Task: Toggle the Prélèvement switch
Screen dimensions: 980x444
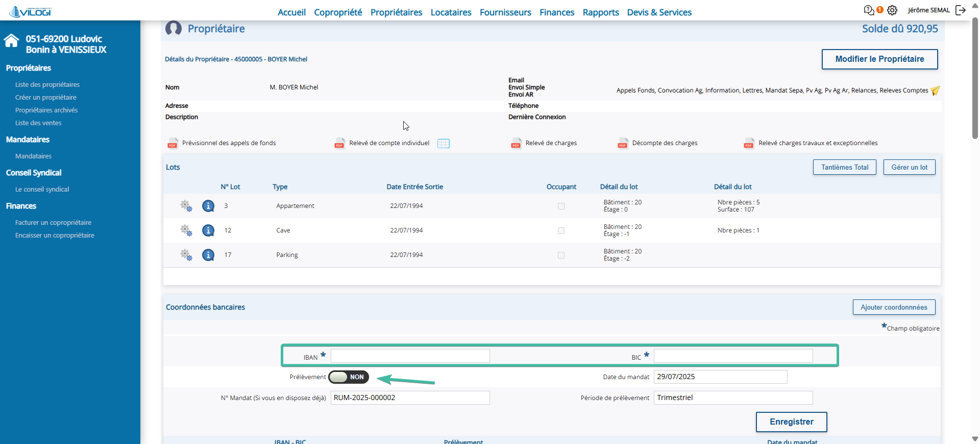Action: [349, 377]
